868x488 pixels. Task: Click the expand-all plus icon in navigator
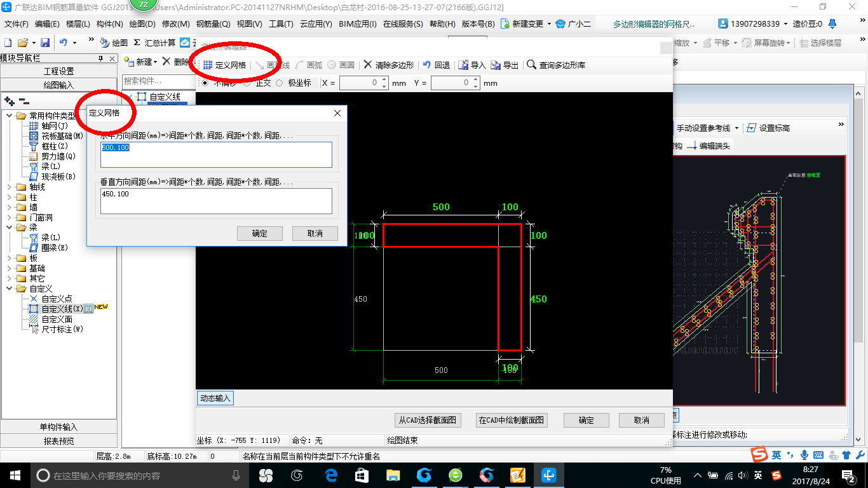(x=9, y=100)
